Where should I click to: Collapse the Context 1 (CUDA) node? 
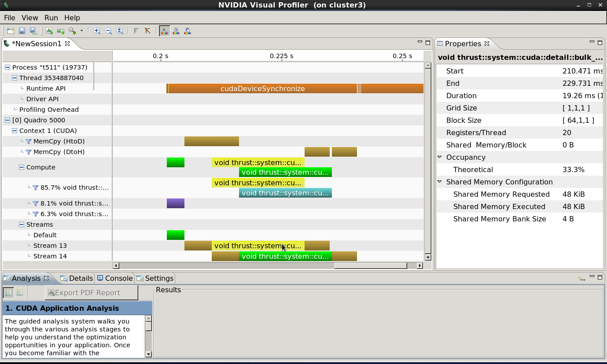click(x=15, y=131)
